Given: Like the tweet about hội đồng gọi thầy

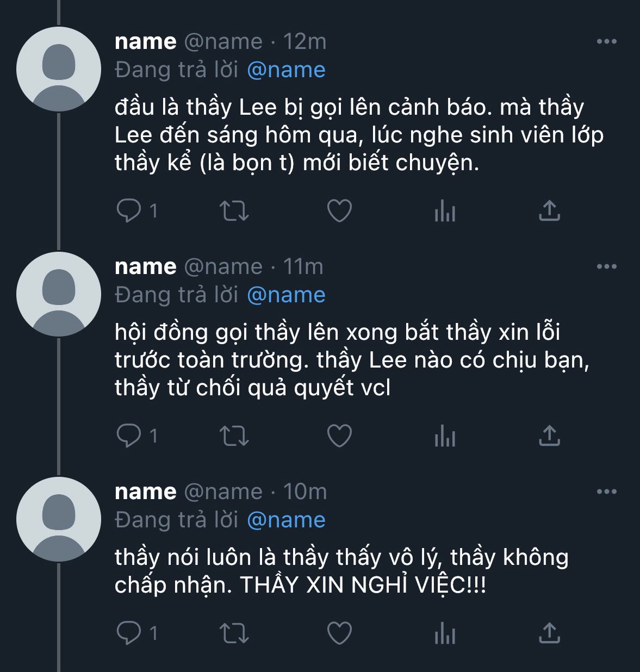Looking at the screenshot, I should [339, 436].
